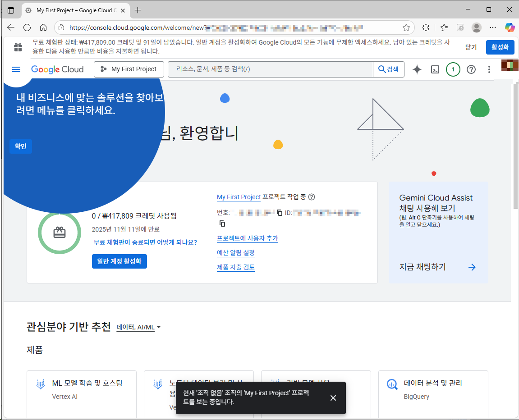Viewport: 519px width, 420px height.
Task: Click the arrow next to 지금 채팅하기
Action: 472,267
